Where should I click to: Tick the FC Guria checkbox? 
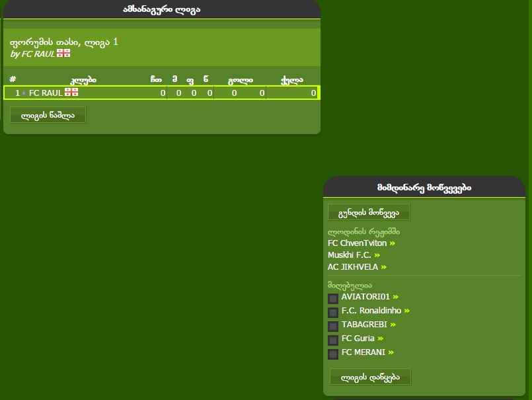[x=333, y=340]
